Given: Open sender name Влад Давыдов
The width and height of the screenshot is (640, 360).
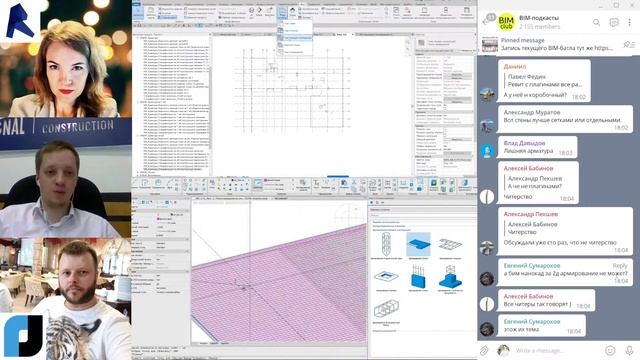Looking at the screenshot, I should (524, 143).
